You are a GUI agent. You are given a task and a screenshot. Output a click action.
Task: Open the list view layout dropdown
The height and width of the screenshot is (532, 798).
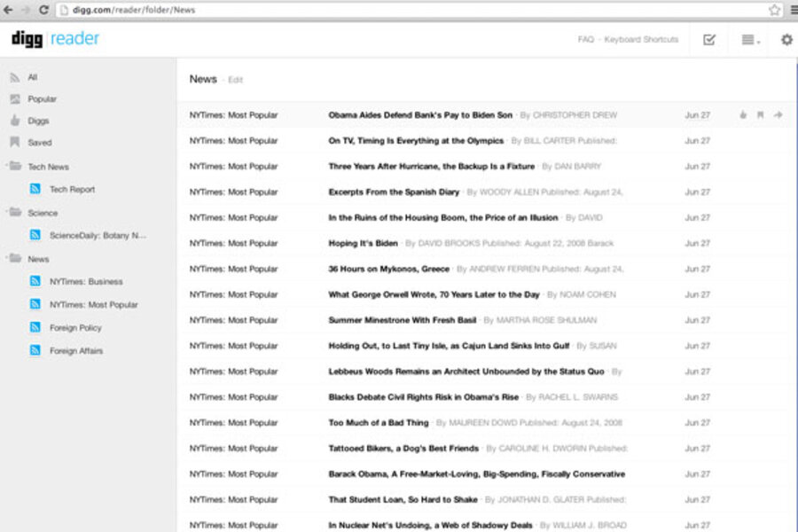[x=746, y=40]
